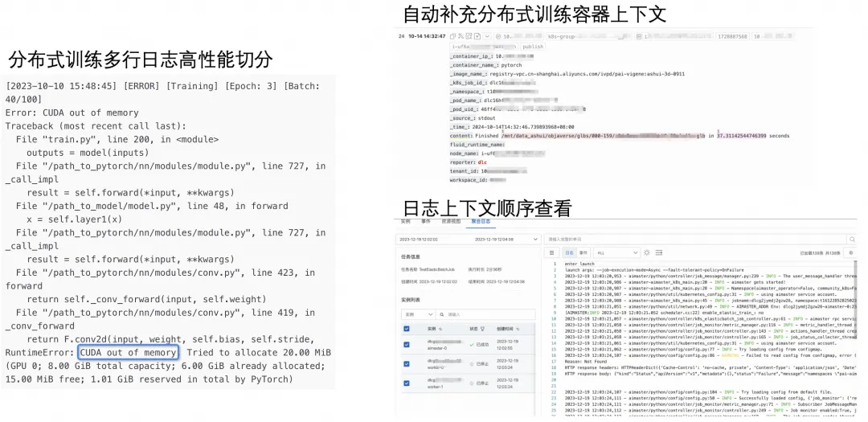Click the keyword search input field

[x=694, y=240]
